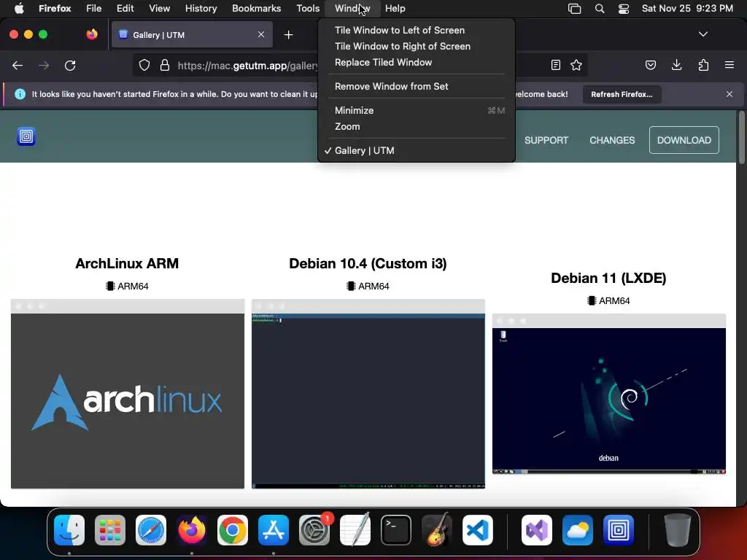Save page to Pocket icon
Viewport: 747px width, 560px height.
[x=650, y=65]
